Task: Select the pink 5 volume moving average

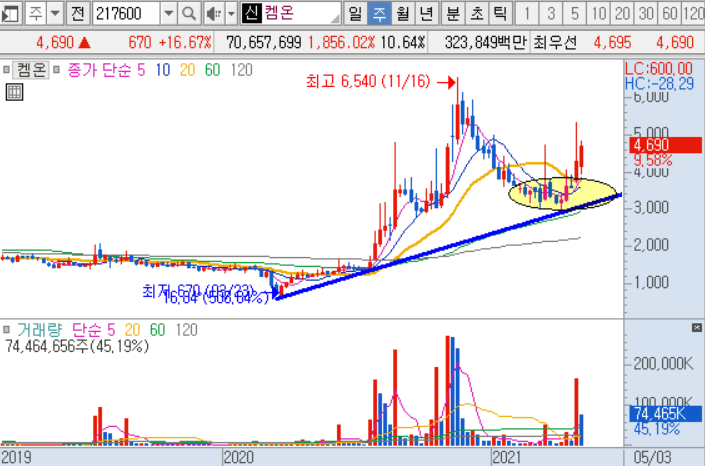Action: (111, 330)
